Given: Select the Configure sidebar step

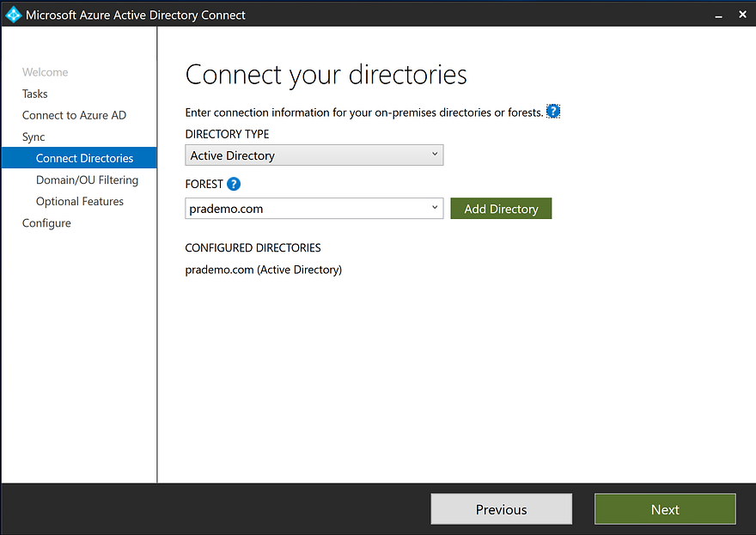Looking at the screenshot, I should pos(46,222).
